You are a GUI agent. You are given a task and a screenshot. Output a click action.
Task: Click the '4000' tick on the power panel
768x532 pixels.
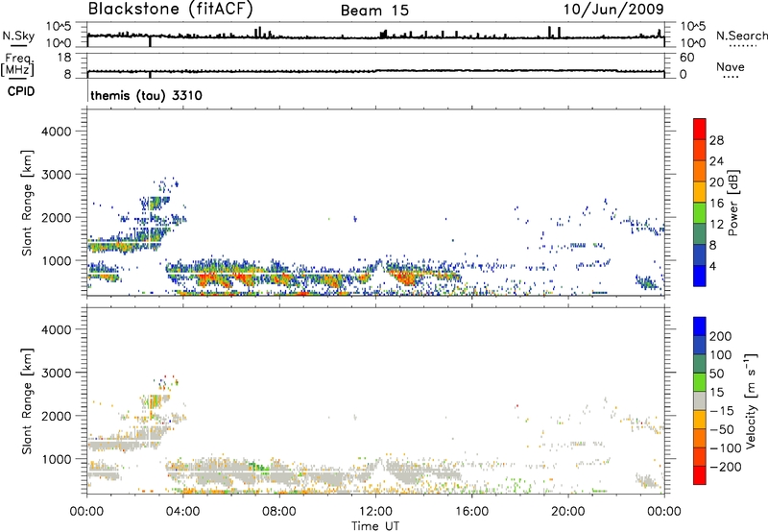pyautogui.click(x=56, y=132)
